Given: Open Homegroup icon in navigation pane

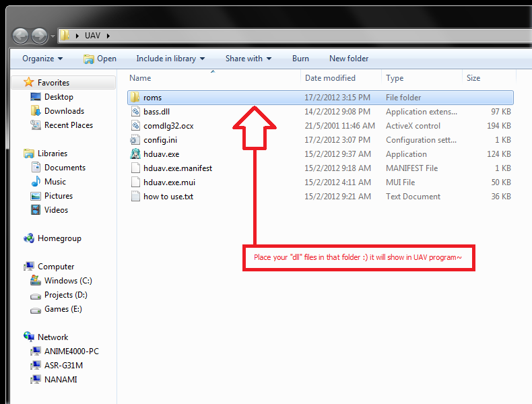Looking at the screenshot, I should point(29,238).
